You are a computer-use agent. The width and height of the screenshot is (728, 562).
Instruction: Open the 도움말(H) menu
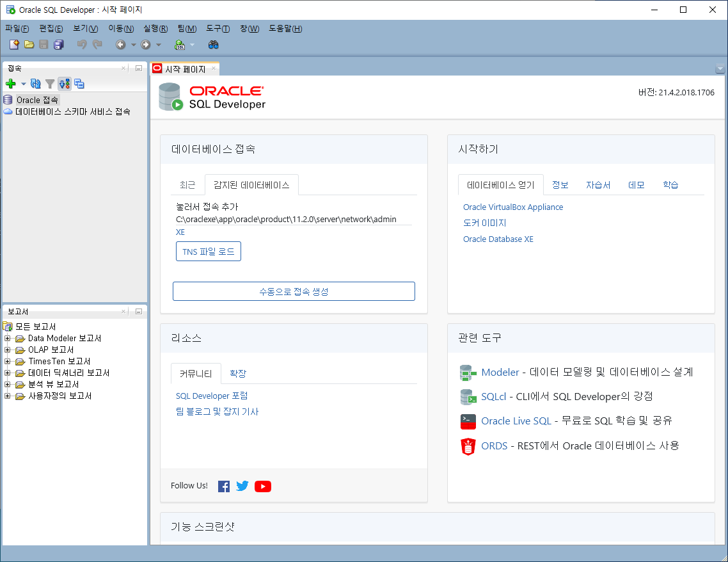(285, 29)
